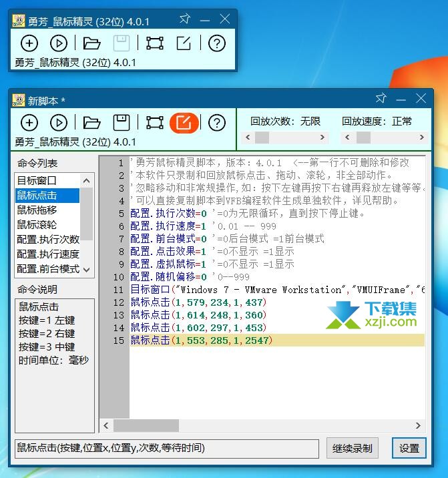Click the new script plus icon in small window
The height and width of the screenshot is (478, 448).
pos(29,43)
